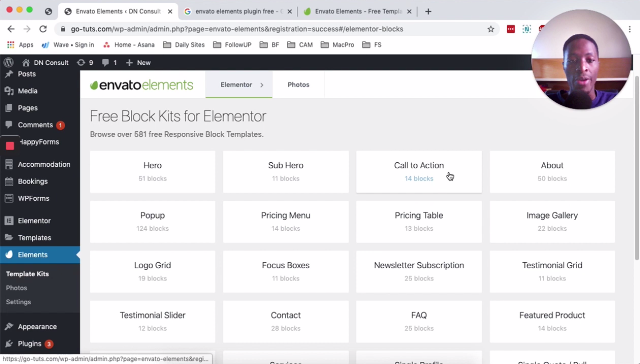Open a new browser tab with the plus button

[x=428, y=11]
